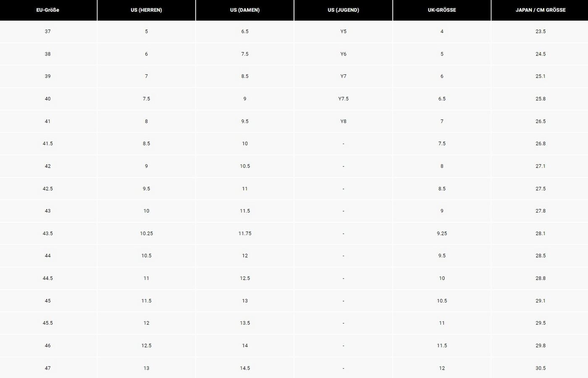Select the US (DAMEN) column header
This screenshot has width=588, height=378.
[245, 10]
